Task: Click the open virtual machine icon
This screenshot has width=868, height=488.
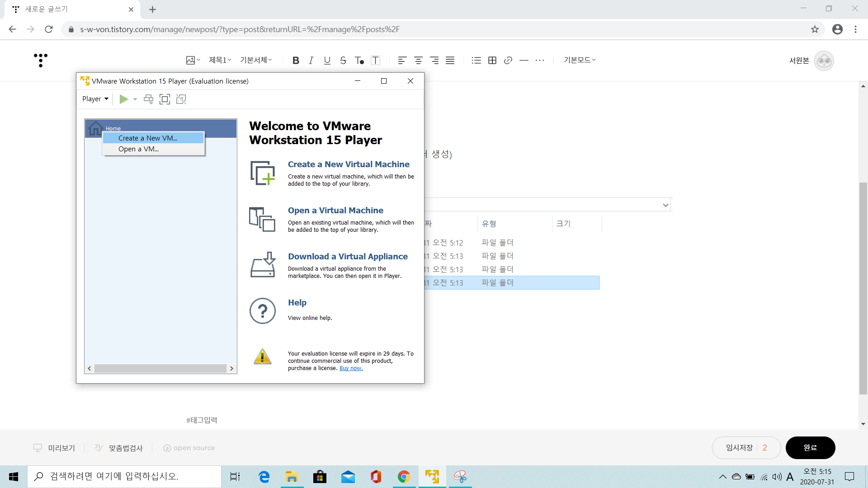Action: [x=262, y=219]
